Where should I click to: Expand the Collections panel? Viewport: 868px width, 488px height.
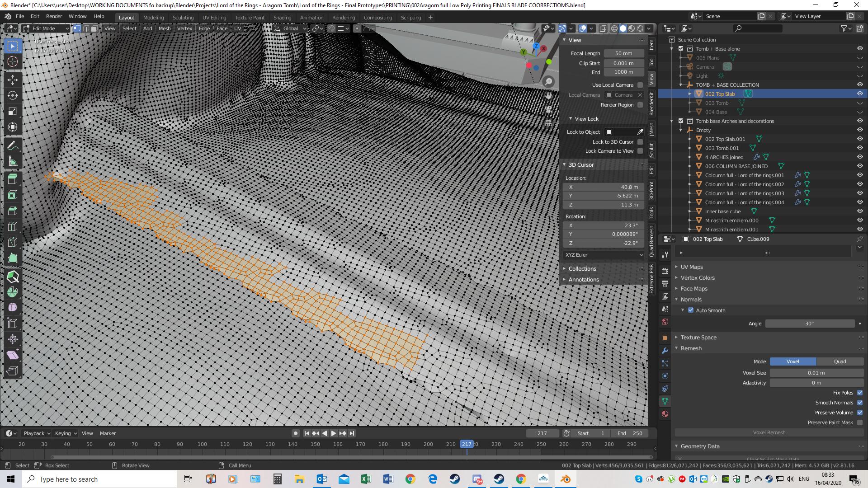pos(582,269)
